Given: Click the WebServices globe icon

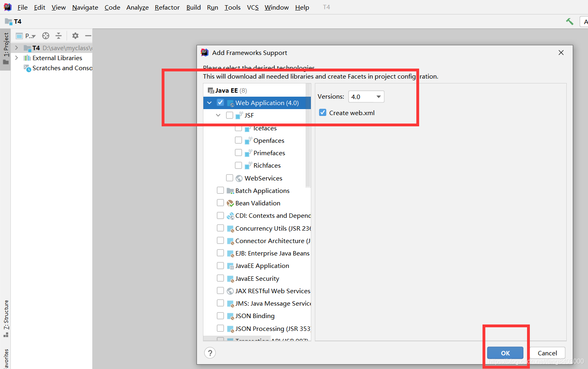Looking at the screenshot, I should coord(239,178).
